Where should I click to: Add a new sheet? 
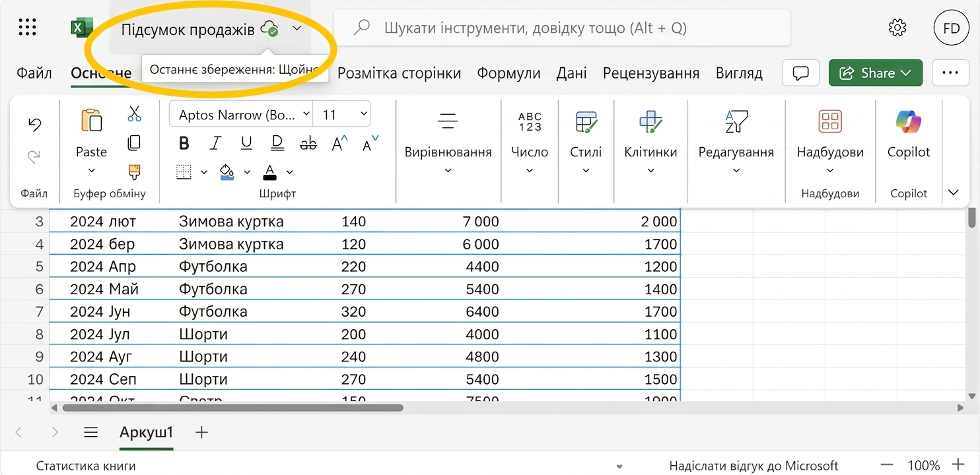(202, 433)
